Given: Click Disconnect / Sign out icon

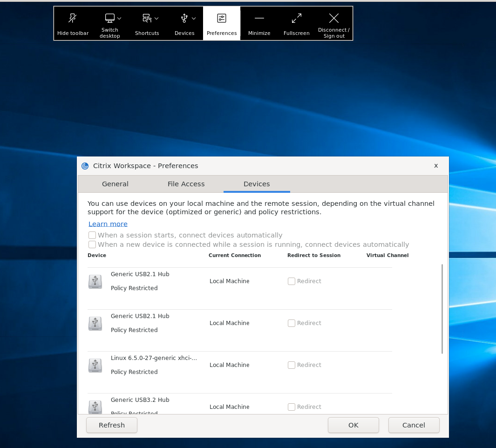Looking at the screenshot, I should [334, 19].
